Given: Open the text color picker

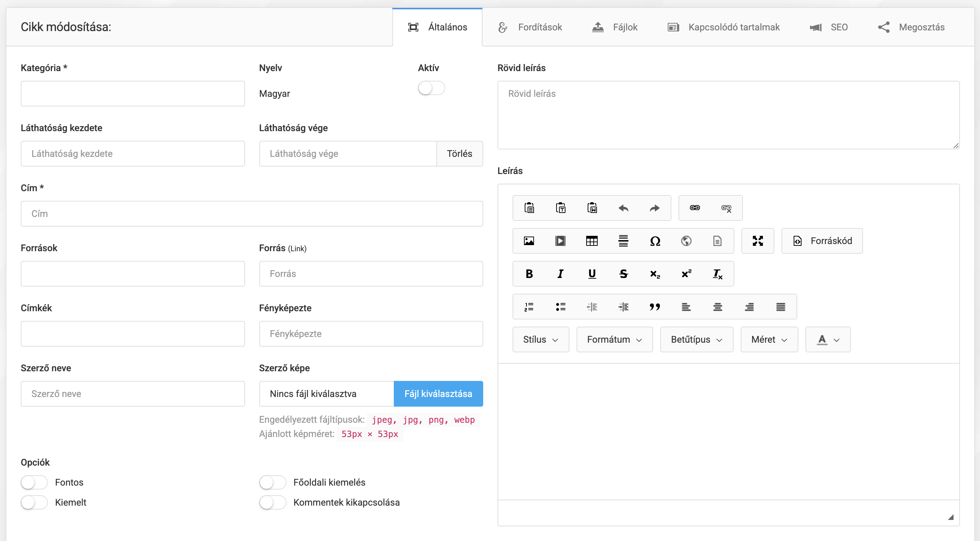Looking at the screenshot, I should pos(827,339).
